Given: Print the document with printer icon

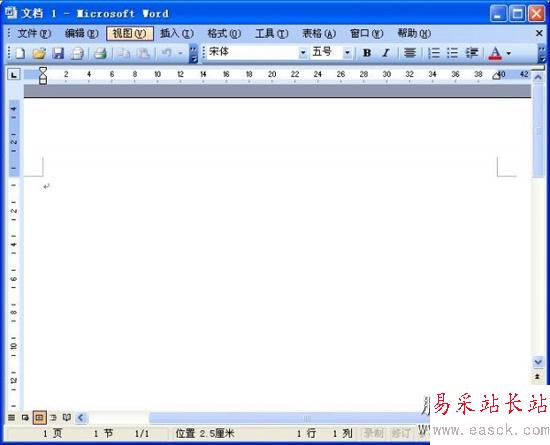Looking at the screenshot, I should click(x=100, y=53).
